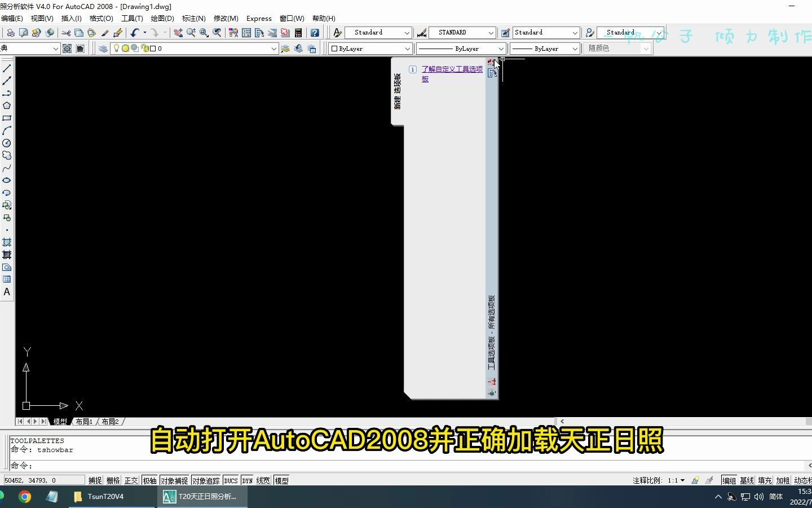Select the Circle draw tool

tap(7, 143)
